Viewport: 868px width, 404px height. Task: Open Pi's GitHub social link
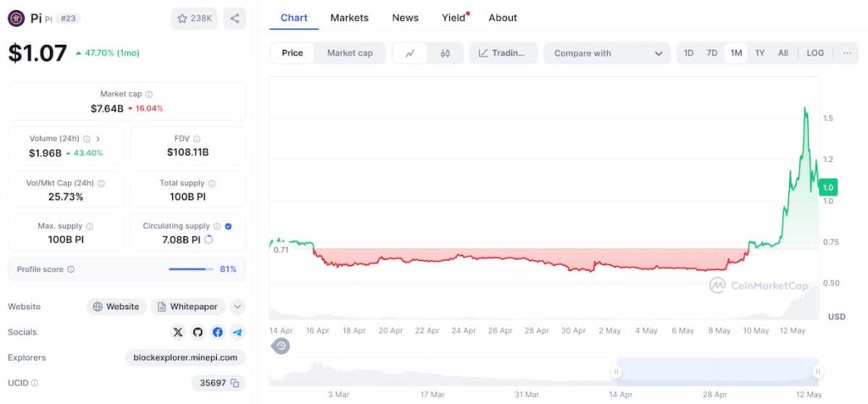point(198,332)
